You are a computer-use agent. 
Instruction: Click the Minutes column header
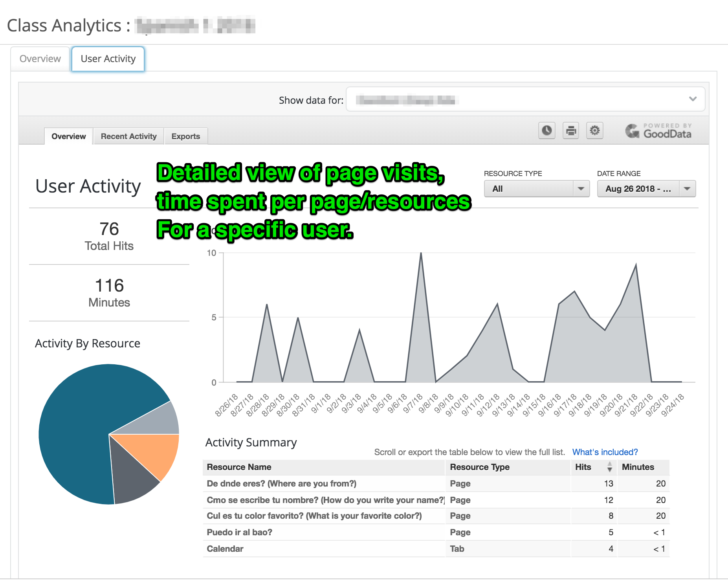(x=638, y=467)
